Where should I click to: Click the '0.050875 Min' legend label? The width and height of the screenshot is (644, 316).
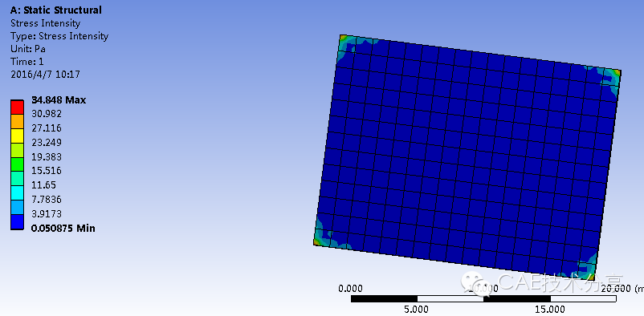63,228
